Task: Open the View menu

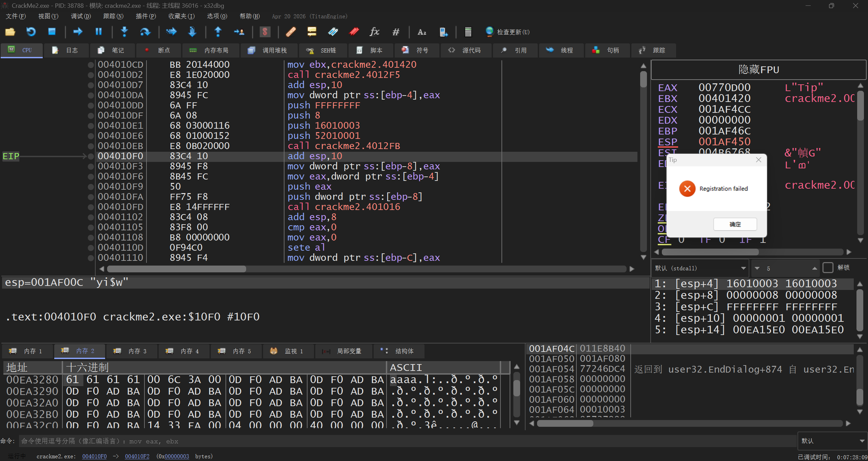Action: tap(48, 16)
